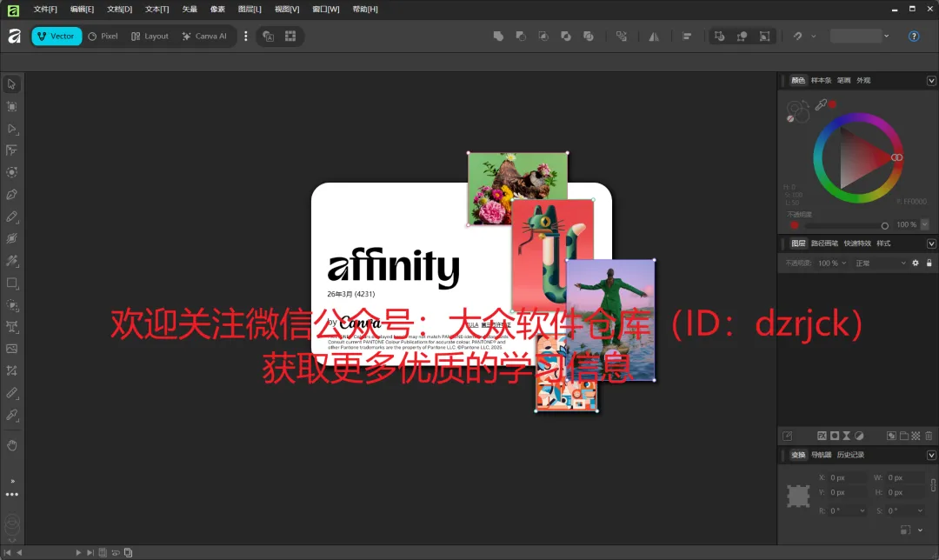Click the hourglass live filter icon
939x560 pixels.
846,436
